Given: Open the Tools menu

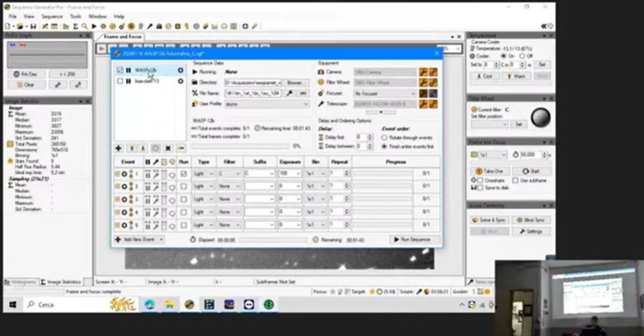Looking at the screenshot, I should 75,16.
